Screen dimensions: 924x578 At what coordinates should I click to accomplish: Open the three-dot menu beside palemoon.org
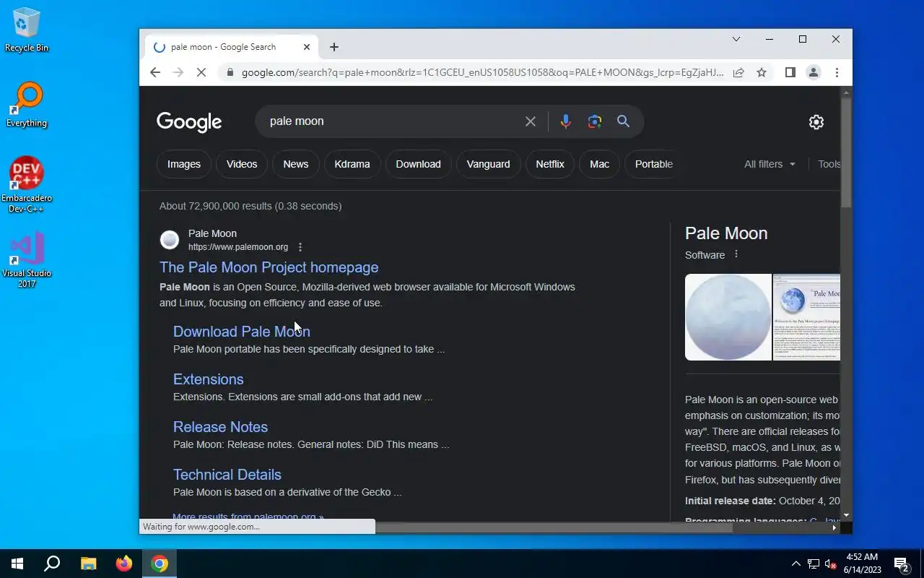pos(300,247)
